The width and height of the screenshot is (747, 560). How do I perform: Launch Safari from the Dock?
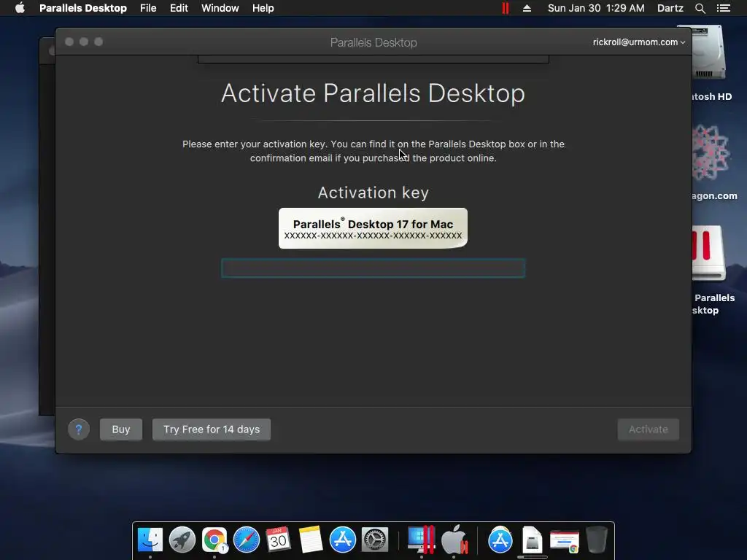[x=247, y=540]
